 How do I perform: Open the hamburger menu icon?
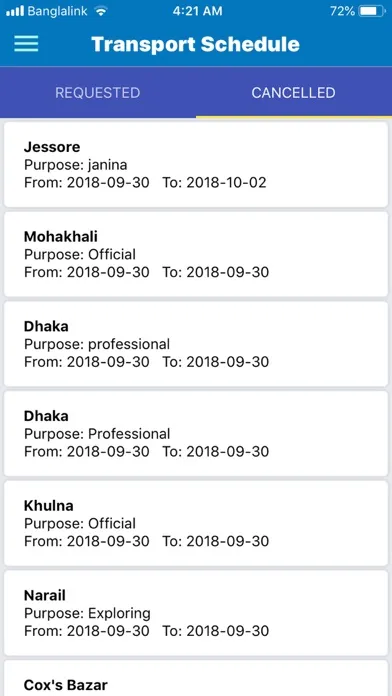pyautogui.click(x=26, y=44)
